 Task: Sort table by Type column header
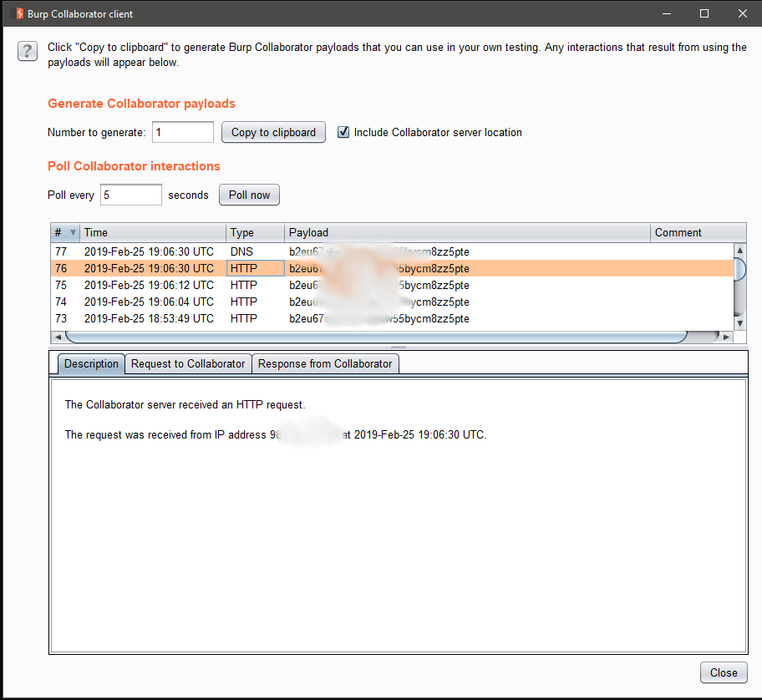click(255, 233)
